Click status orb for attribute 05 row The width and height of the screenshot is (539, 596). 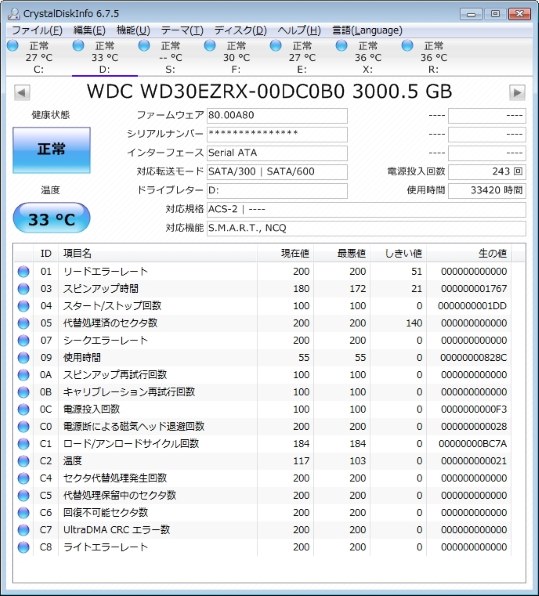[23, 323]
